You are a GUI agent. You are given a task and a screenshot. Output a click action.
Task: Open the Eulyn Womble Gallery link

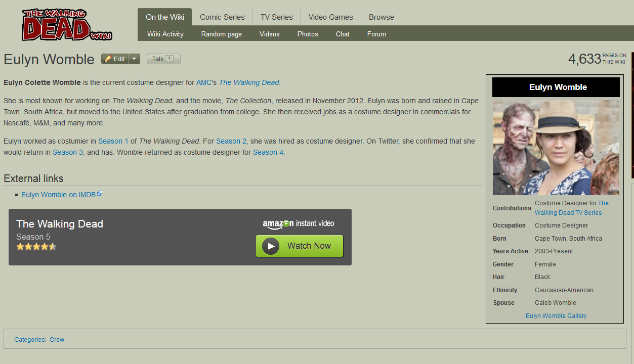pos(556,316)
